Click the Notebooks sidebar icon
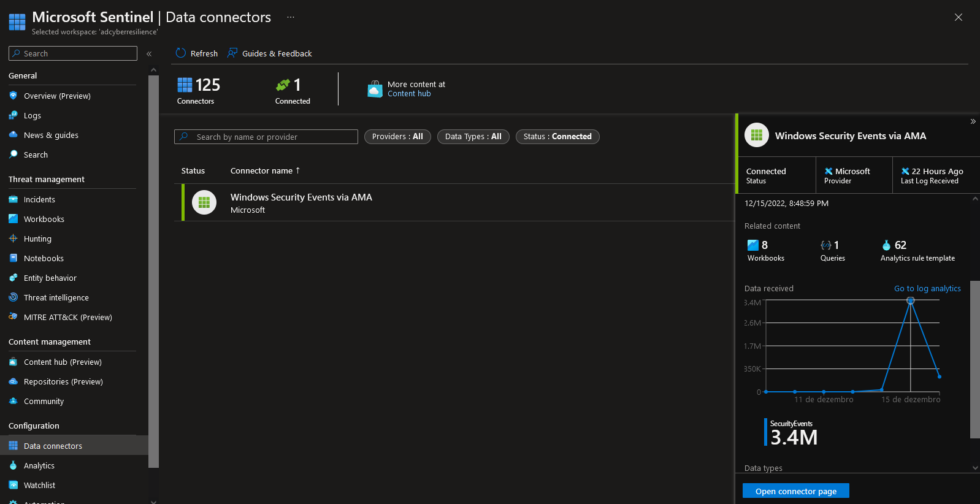Screen dimensions: 980x504 click(13, 258)
